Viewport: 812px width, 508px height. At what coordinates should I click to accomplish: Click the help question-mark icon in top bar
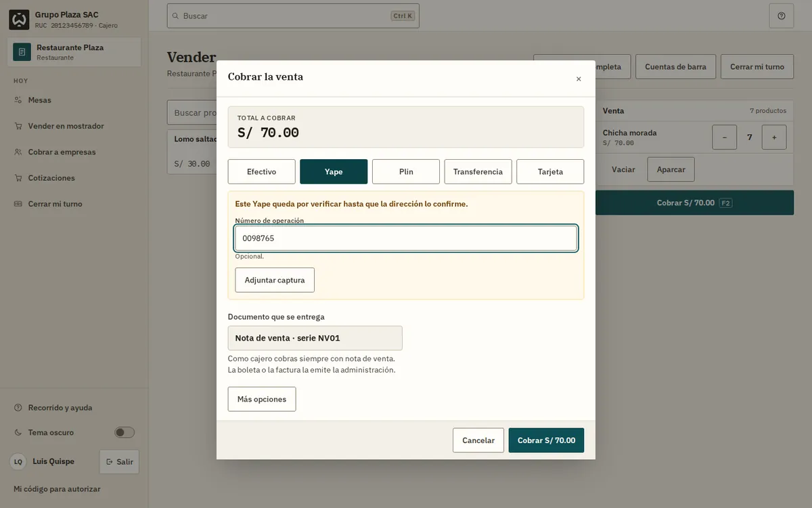point(782,16)
